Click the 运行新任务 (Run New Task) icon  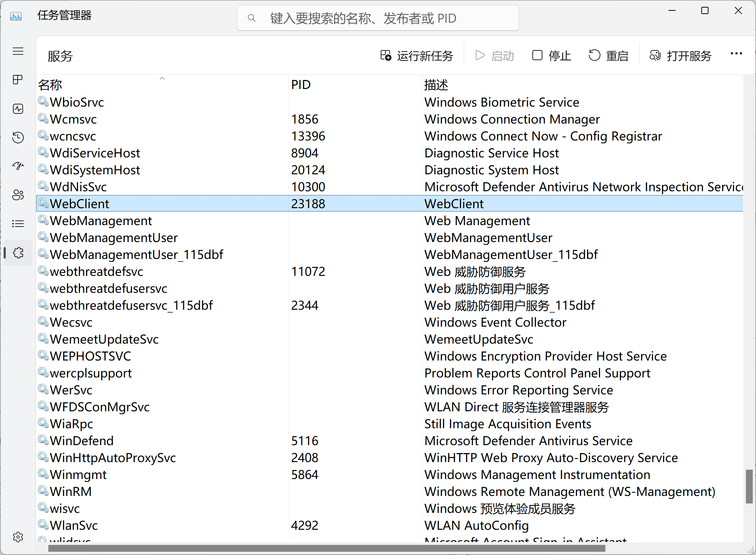(x=388, y=56)
